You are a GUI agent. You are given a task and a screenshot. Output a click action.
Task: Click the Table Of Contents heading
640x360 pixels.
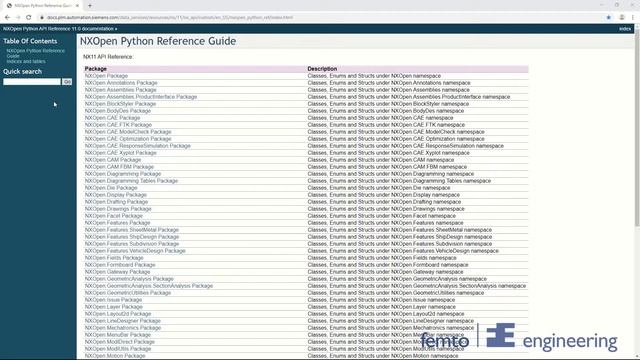pos(30,41)
